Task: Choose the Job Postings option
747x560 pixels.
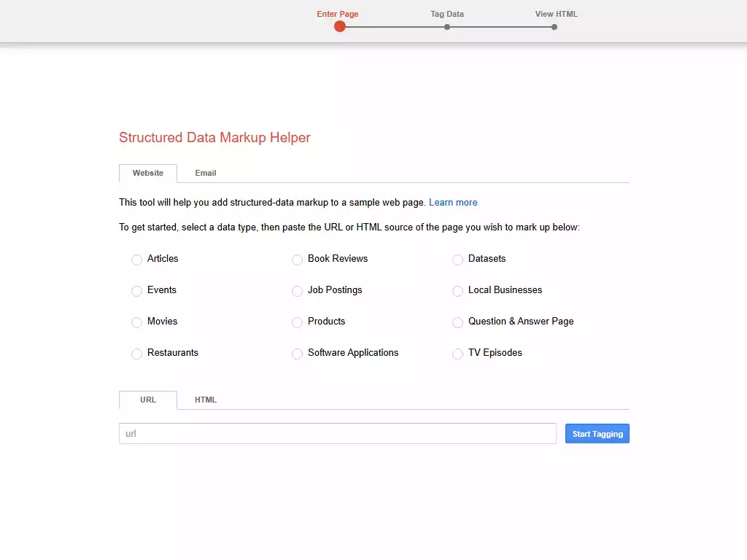Action: coord(297,292)
